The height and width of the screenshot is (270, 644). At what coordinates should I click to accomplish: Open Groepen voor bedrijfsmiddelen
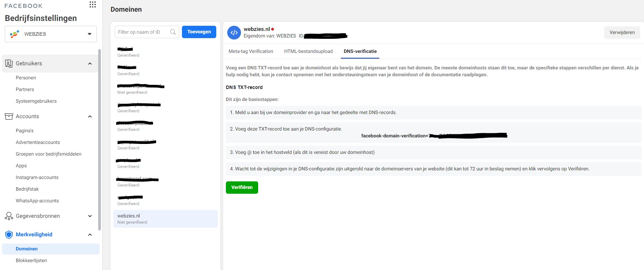coord(48,154)
